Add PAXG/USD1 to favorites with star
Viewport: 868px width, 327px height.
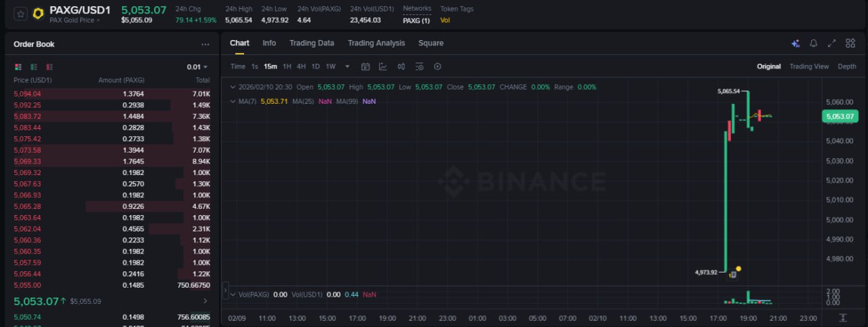pos(20,14)
